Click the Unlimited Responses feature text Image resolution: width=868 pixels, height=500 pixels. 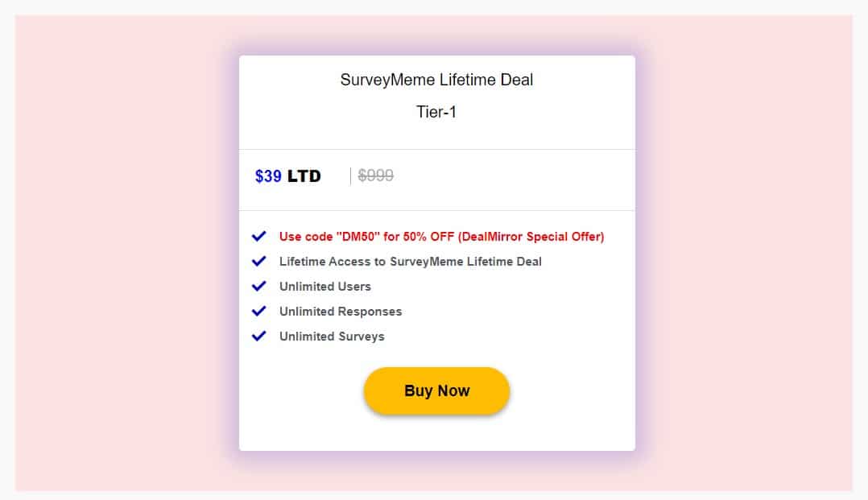coord(340,311)
